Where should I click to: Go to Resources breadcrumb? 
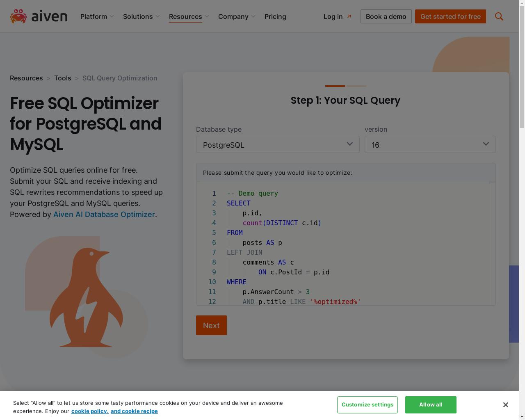click(26, 78)
